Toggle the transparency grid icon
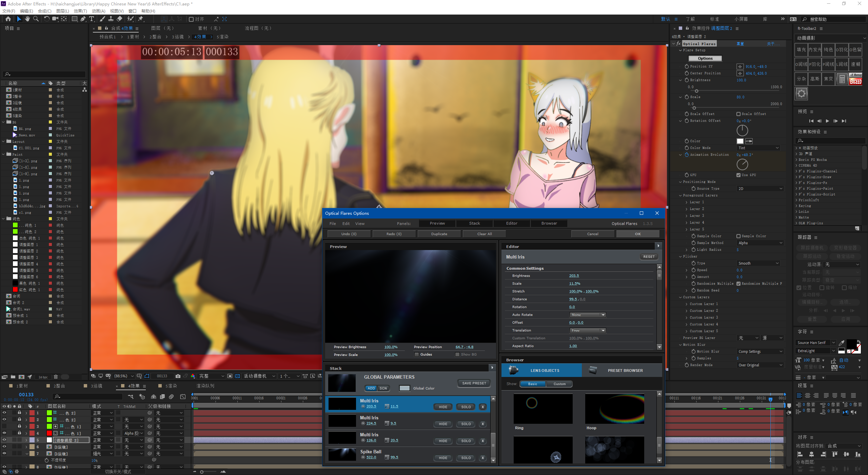Screen dimensions: 868x475 coord(237,376)
